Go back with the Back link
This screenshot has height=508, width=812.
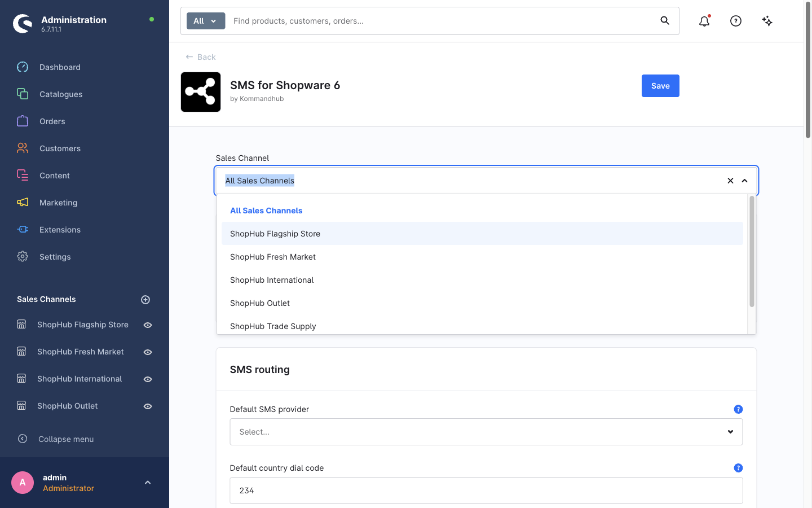[x=201, y=57]
